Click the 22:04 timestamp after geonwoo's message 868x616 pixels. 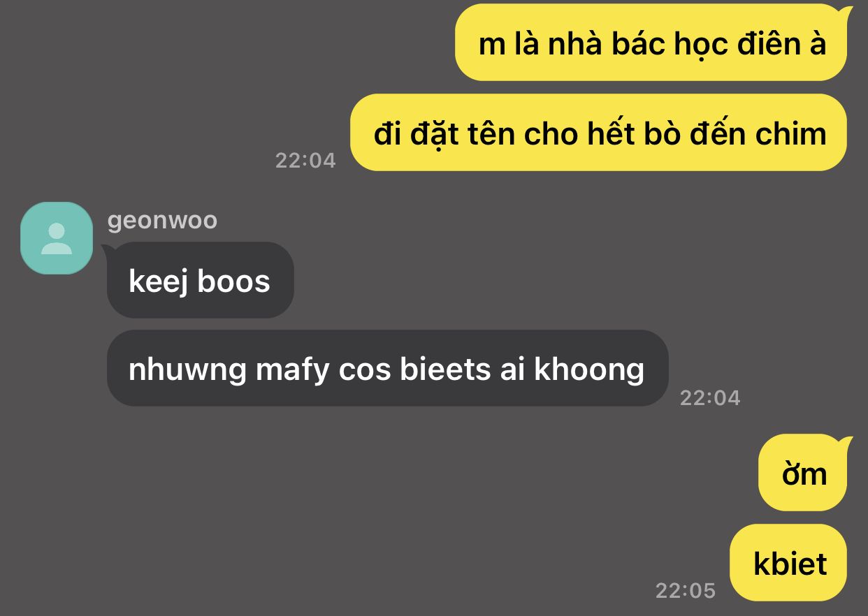coord(710,397)
